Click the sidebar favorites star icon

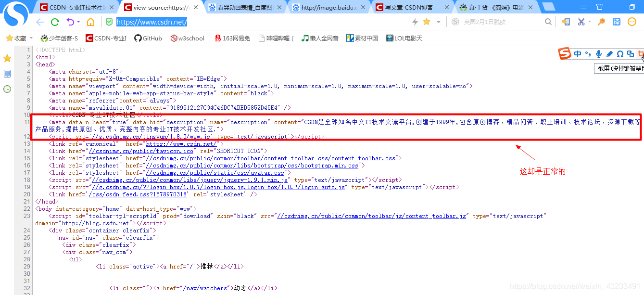coord(7,58)
